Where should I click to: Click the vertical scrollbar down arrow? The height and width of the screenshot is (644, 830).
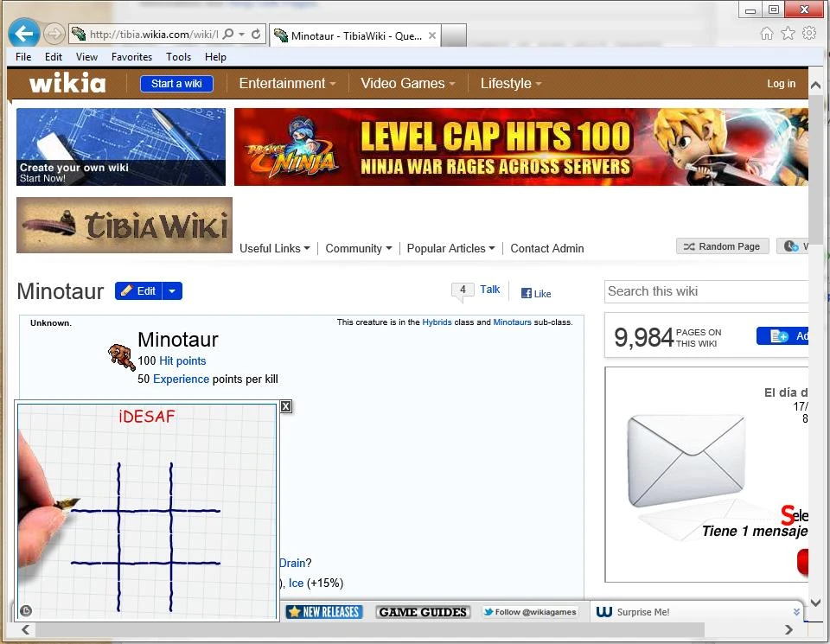tap(815, 603)
